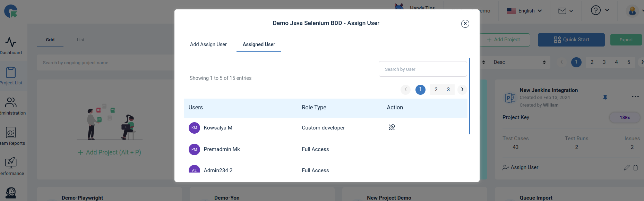Click the New Project Demo title
Screen dimensions: 644x201
pyautogui.click(x=389, y=198)
